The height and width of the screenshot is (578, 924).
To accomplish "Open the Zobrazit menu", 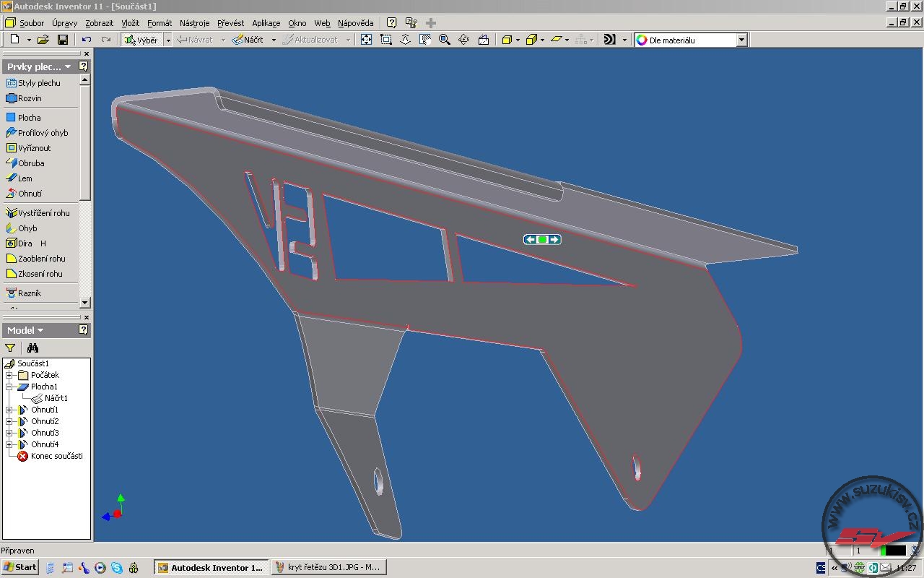I will coord(99,23).
